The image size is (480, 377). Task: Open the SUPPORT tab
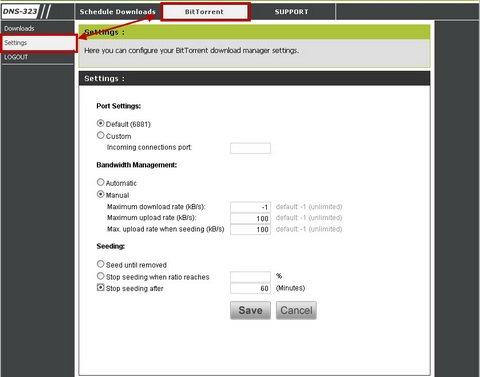pyautogui.click(x=292, y=12)
